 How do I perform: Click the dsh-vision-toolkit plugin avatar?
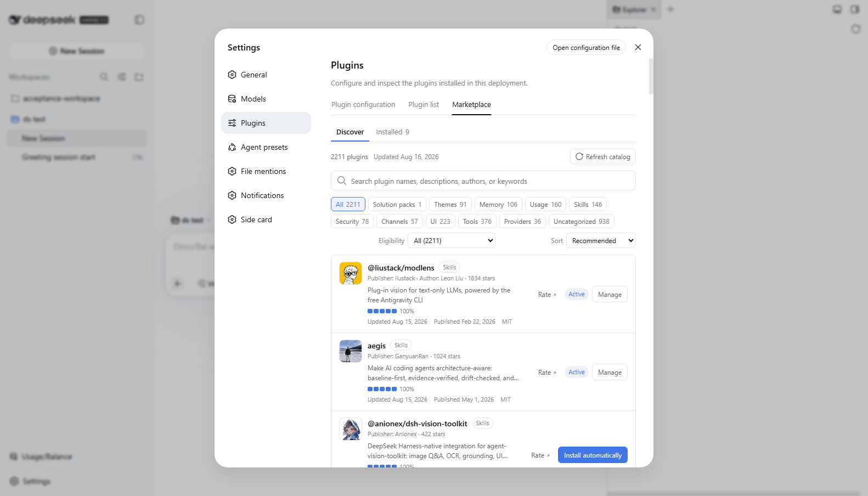point(351,429)
